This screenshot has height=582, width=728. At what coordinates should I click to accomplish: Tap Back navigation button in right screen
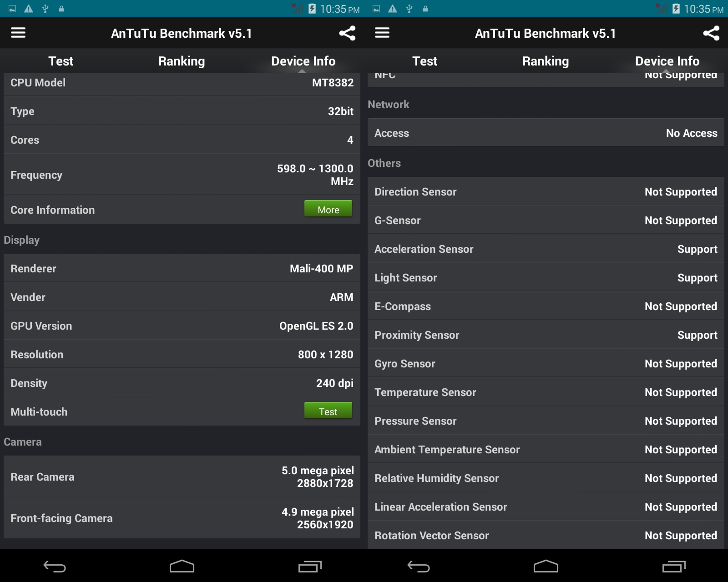[x=419, y=567]
